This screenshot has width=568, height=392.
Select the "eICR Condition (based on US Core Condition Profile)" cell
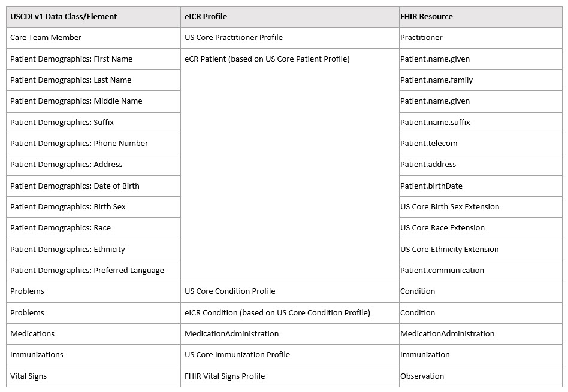tap(277, 313)
